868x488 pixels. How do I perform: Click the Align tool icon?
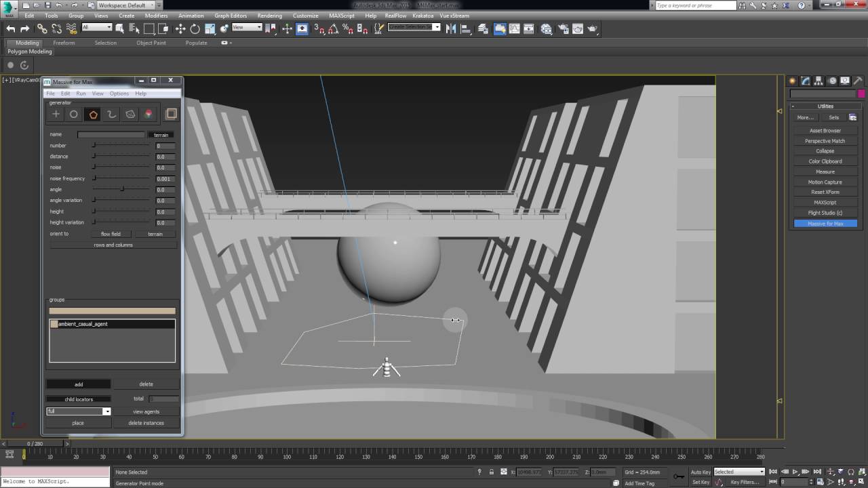(466, 28)
